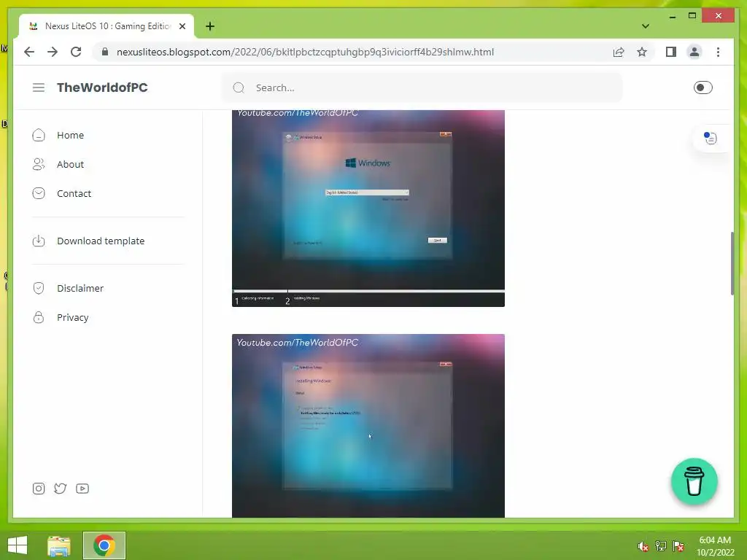Open the Contact link
The image size is (747, 560).
[74, 193]
